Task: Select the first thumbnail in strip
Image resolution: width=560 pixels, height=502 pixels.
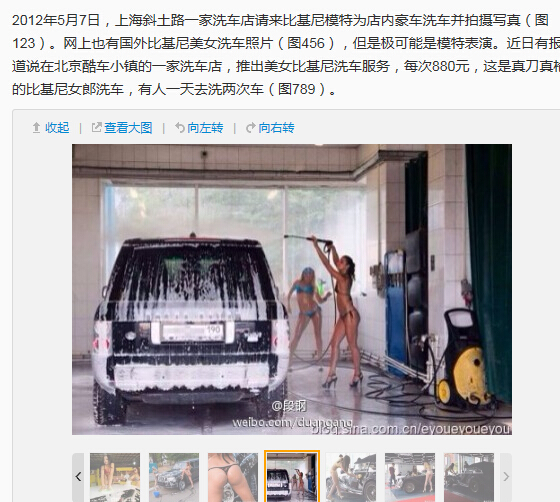Action: pyautogui.click(x=115, y=477)
